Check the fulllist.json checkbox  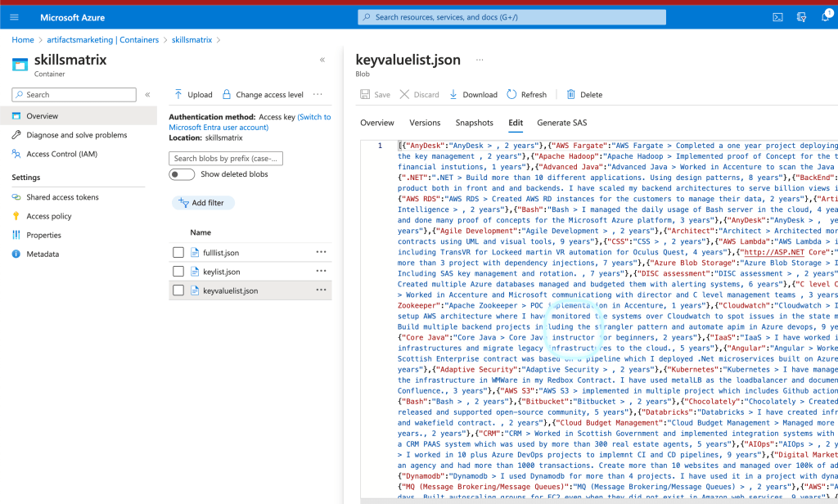178,252
